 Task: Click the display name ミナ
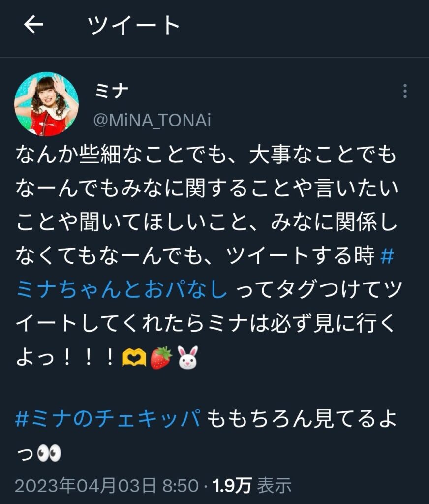[112, 91]
